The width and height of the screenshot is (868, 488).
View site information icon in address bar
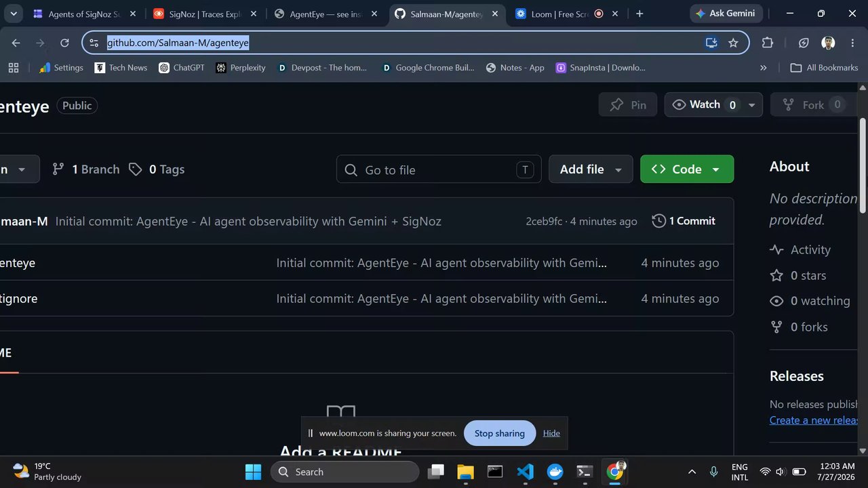(x=94, y=43)
